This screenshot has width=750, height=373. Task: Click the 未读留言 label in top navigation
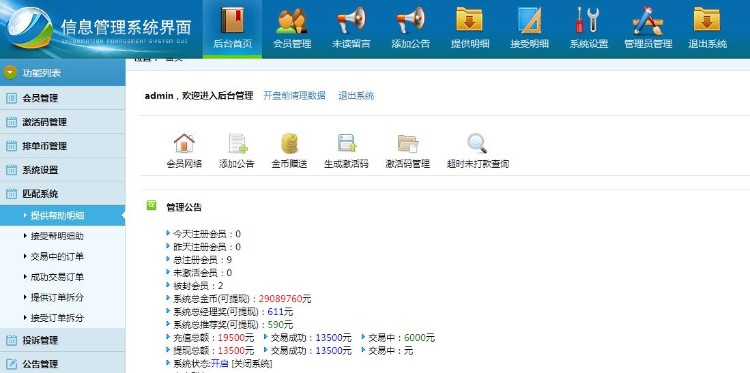point(351,44)
